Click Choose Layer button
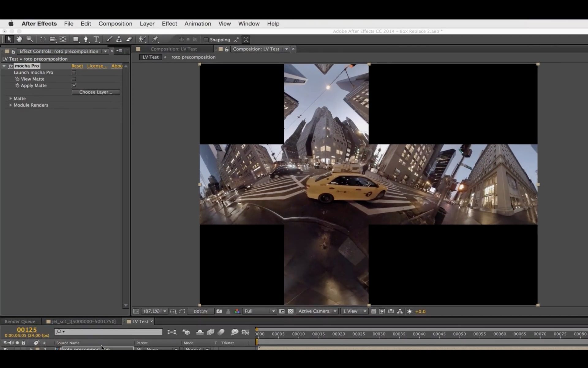 tap(96, 92)
